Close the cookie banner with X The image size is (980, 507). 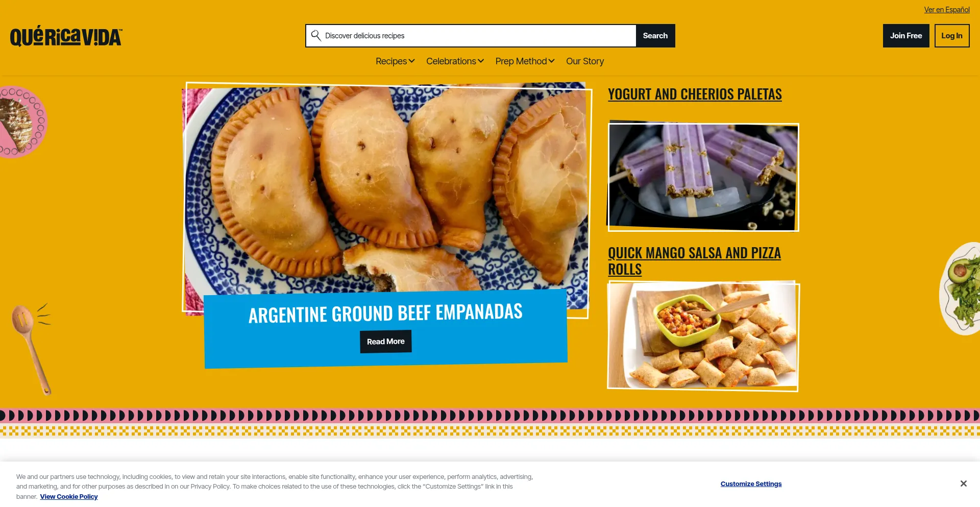click(963, 484)
